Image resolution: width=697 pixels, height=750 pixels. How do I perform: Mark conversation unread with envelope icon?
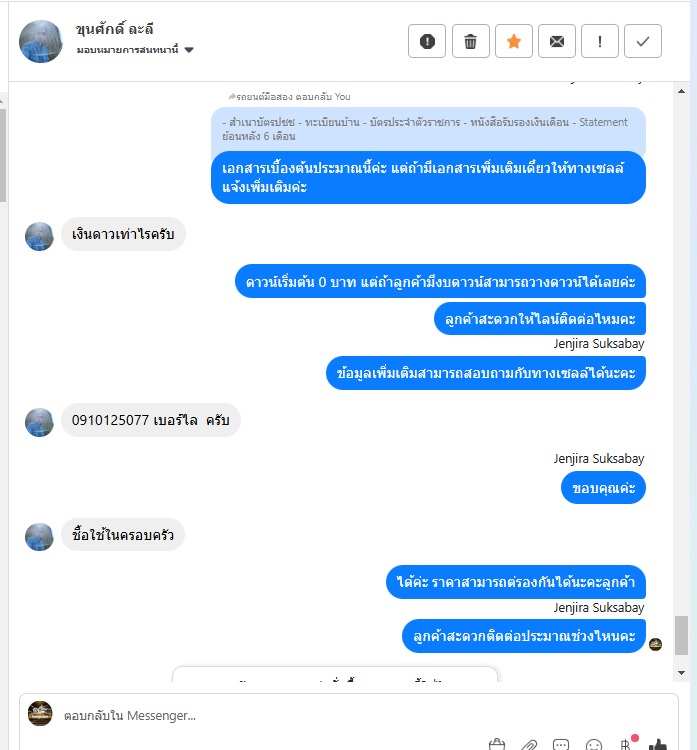click(557, 41)
